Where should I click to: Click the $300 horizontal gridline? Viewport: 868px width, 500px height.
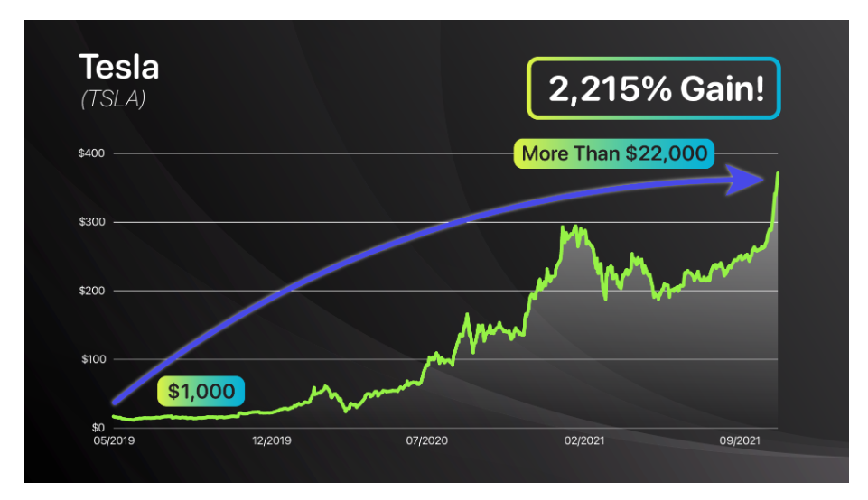445,222
